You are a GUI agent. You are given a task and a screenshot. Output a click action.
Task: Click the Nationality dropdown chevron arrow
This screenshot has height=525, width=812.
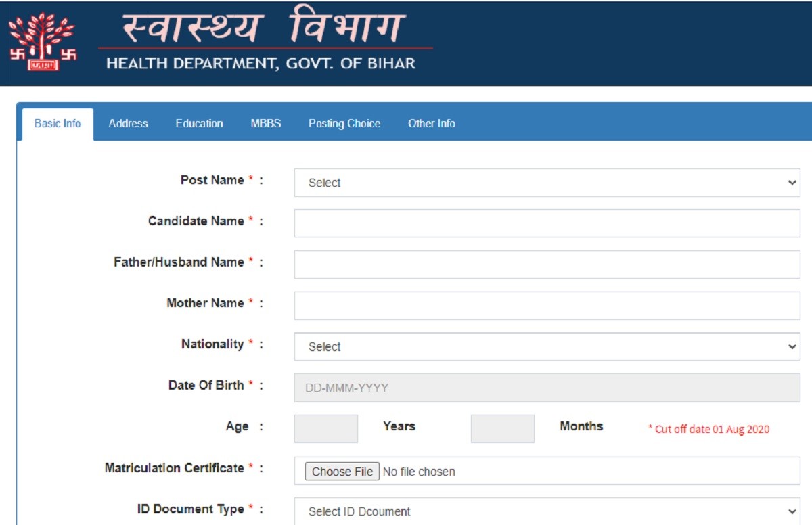(x=792, y=346)
